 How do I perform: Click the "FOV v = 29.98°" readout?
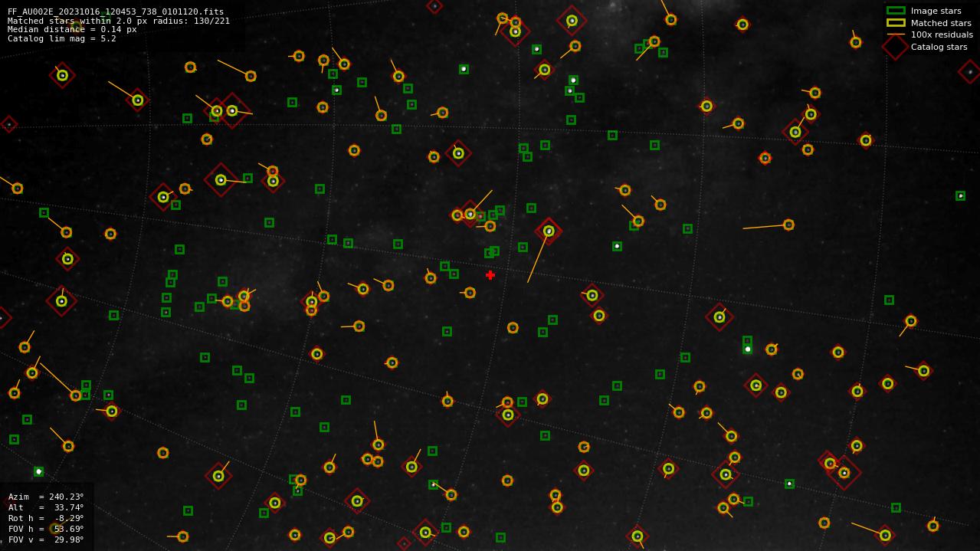click(46, 540)
